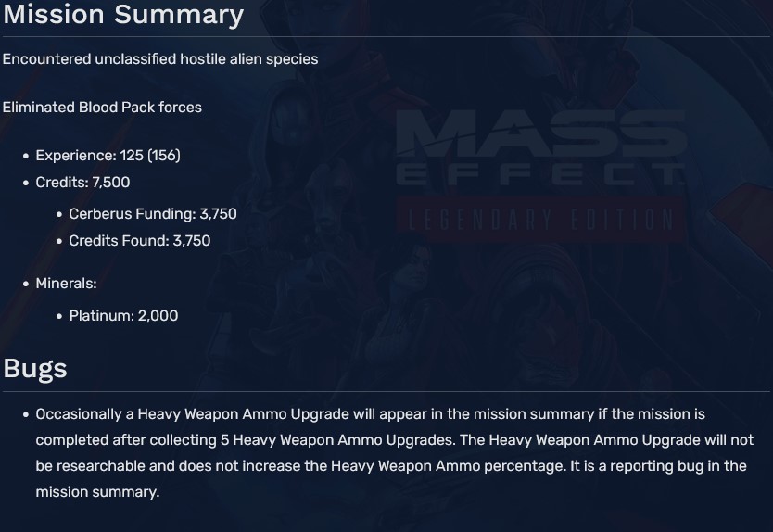Click the Mission Summary heading
Image resolution: width=773 pixels, height=532 pixels.
click(123, 16)
